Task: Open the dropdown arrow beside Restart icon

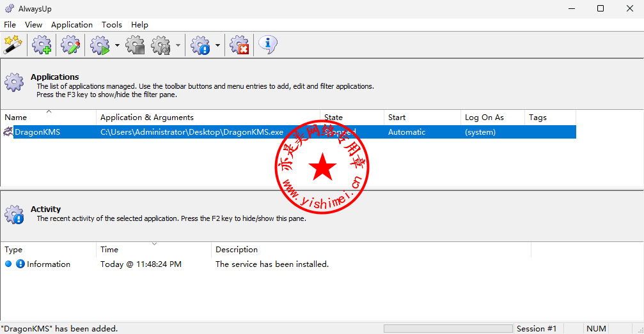Action: click(x=178, y=46)
